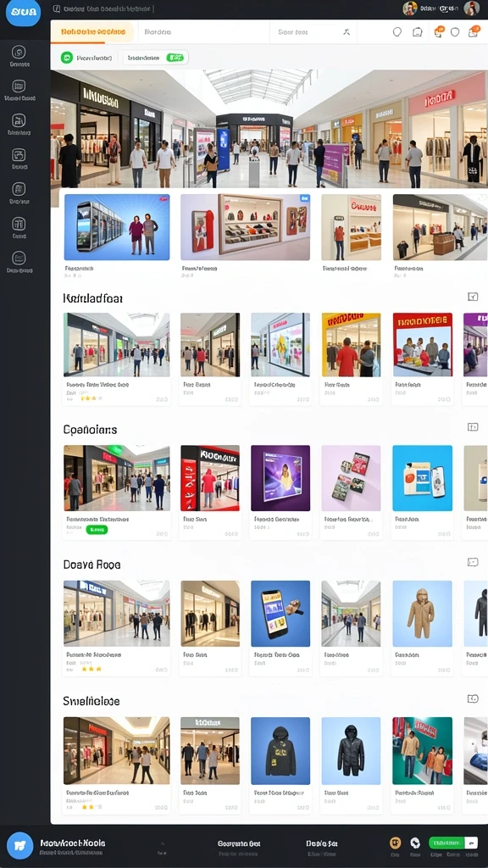Open the topmost icon in left sidebar
Screen dimensions: 488x868
tap(19, 52)
